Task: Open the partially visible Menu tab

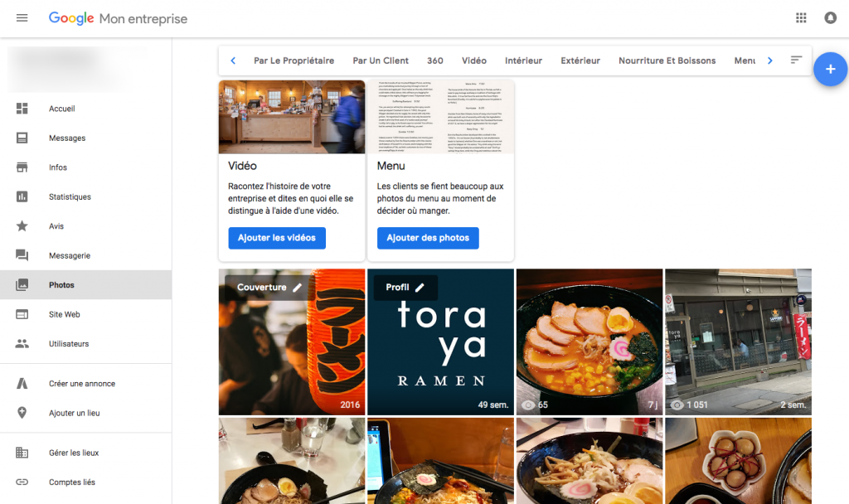Action: coord(745,61)
